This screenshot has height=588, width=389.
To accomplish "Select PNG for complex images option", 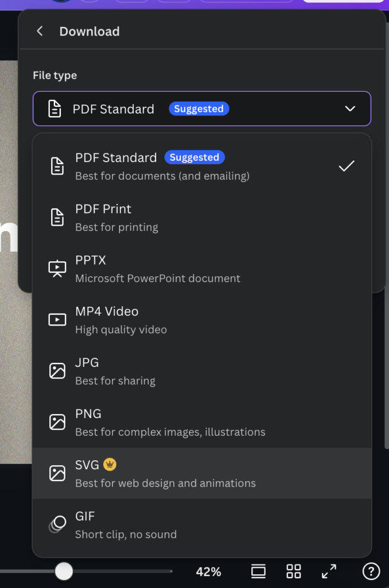I will coord(201,422).
